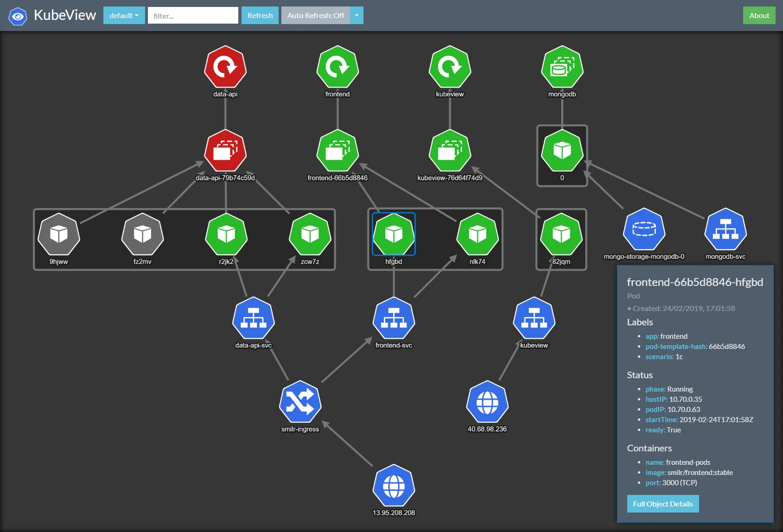
Task: Click the grey 9hjww pod icon
Action: [x=59, y=234]
